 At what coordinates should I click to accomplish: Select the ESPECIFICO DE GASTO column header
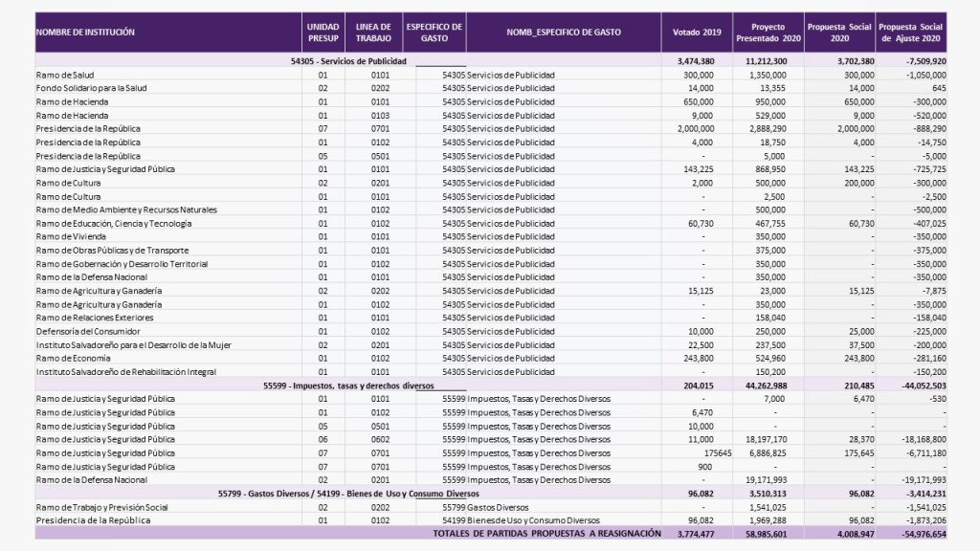434,32
